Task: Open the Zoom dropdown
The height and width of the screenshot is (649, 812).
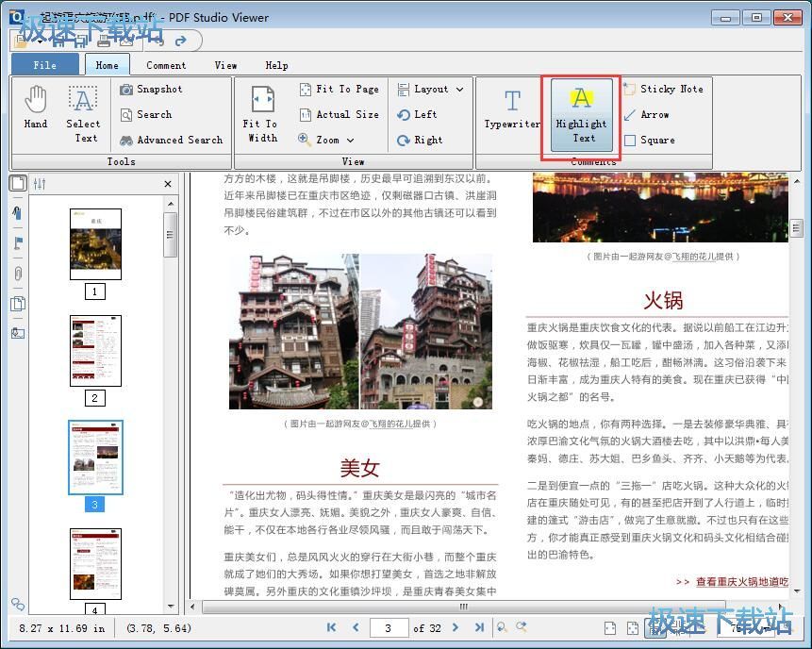Action: point(329,140)
